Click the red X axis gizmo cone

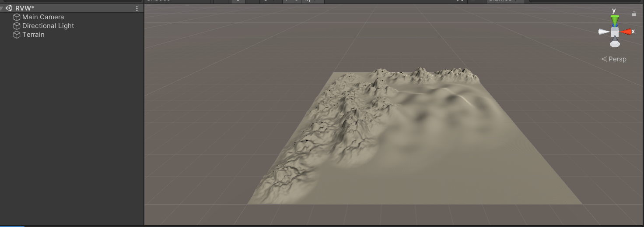(x=626, y=32)
